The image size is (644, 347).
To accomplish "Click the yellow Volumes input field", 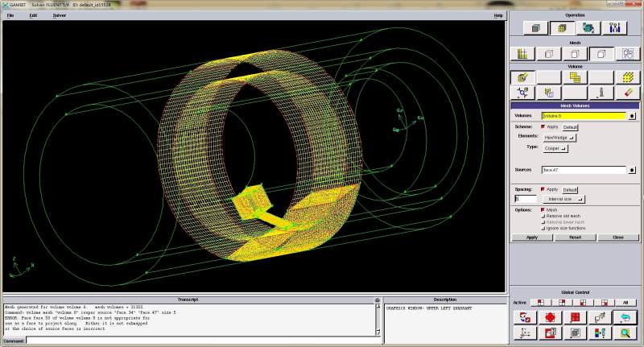I will pyautogui.click(x=583, y=116).
